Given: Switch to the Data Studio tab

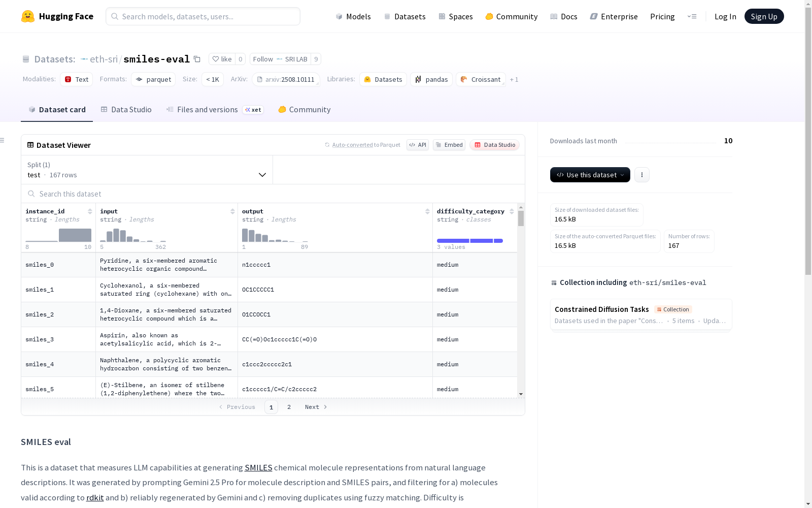Looking at the screenshot, I should [126, 110].
